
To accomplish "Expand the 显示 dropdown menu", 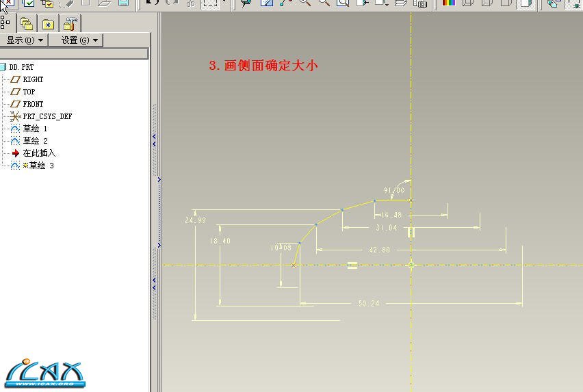I will pos(25,40).
